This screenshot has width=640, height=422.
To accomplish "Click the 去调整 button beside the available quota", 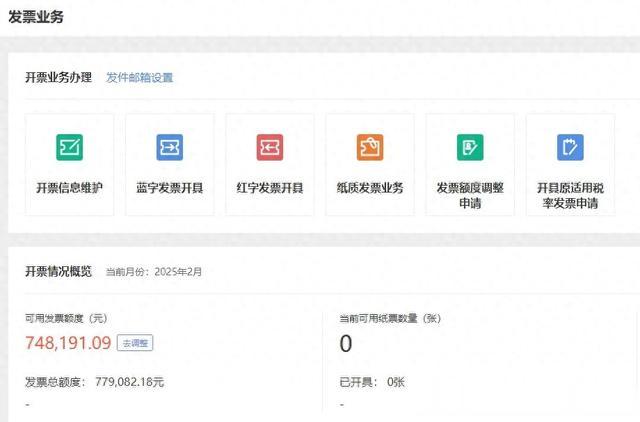I will pos(135,343).
